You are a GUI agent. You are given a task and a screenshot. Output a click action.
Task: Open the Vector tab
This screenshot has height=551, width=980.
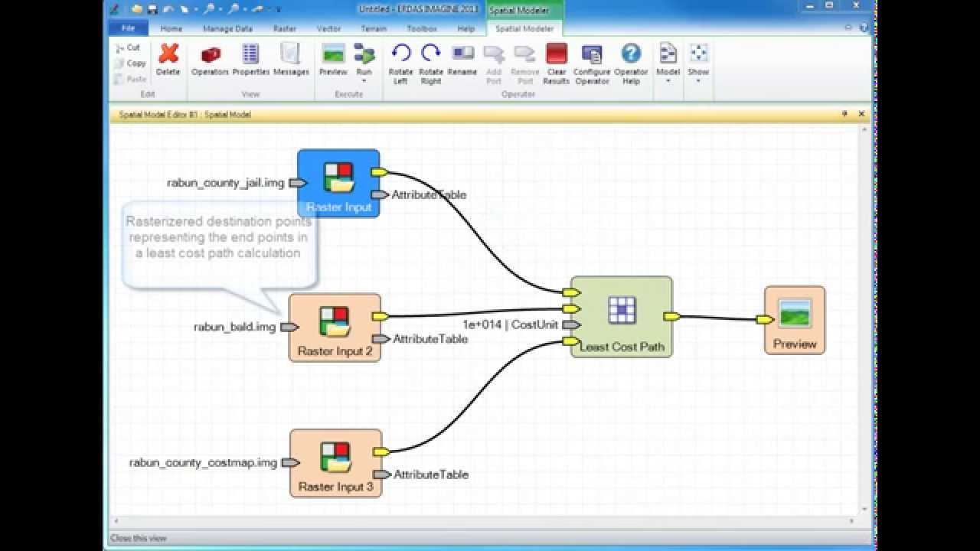click(329, 28)
